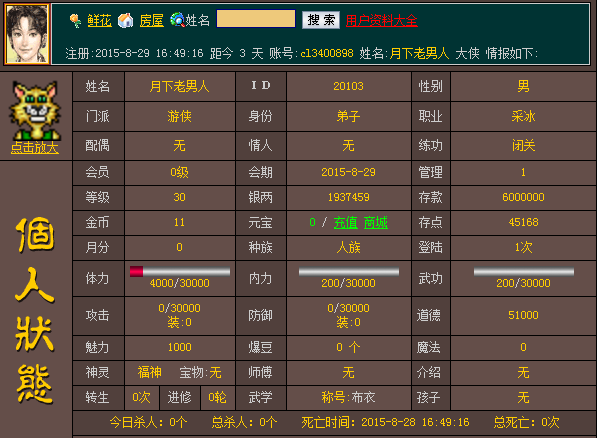Click the 性别 value 男
The image size is (597, 438).
(x=524, y=86)
